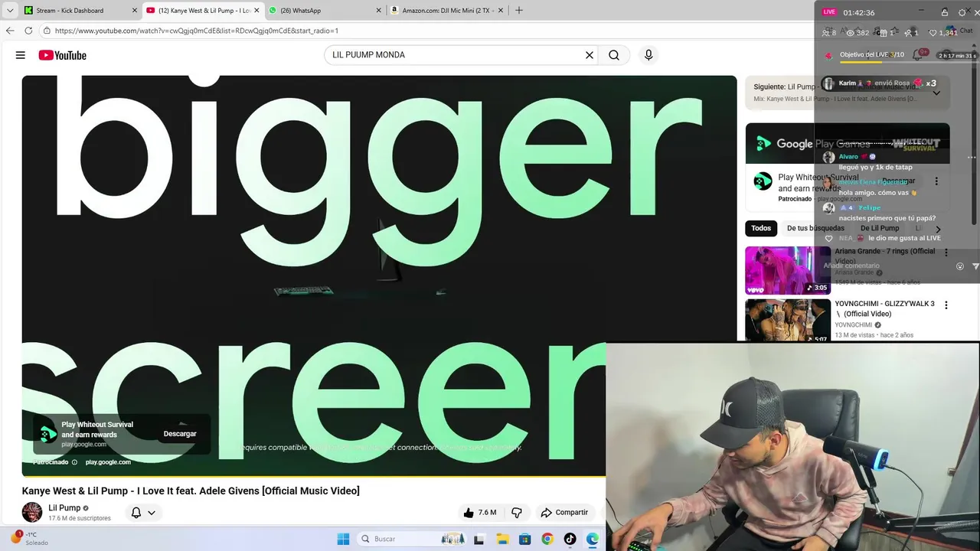
Task: Open the weather widget showing Soleado
Action: pos(29,539)
